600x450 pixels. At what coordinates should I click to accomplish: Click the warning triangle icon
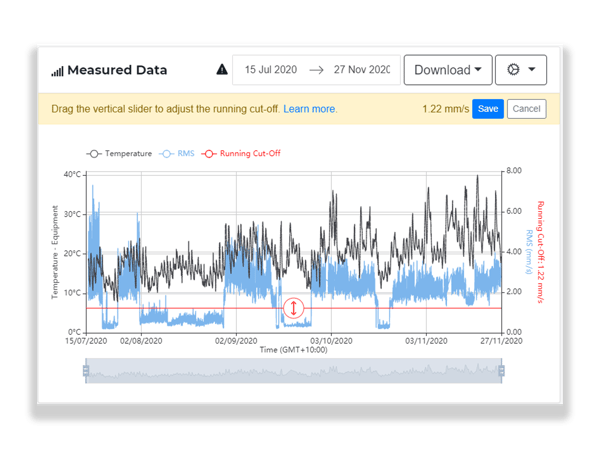(x=222, y=70)
